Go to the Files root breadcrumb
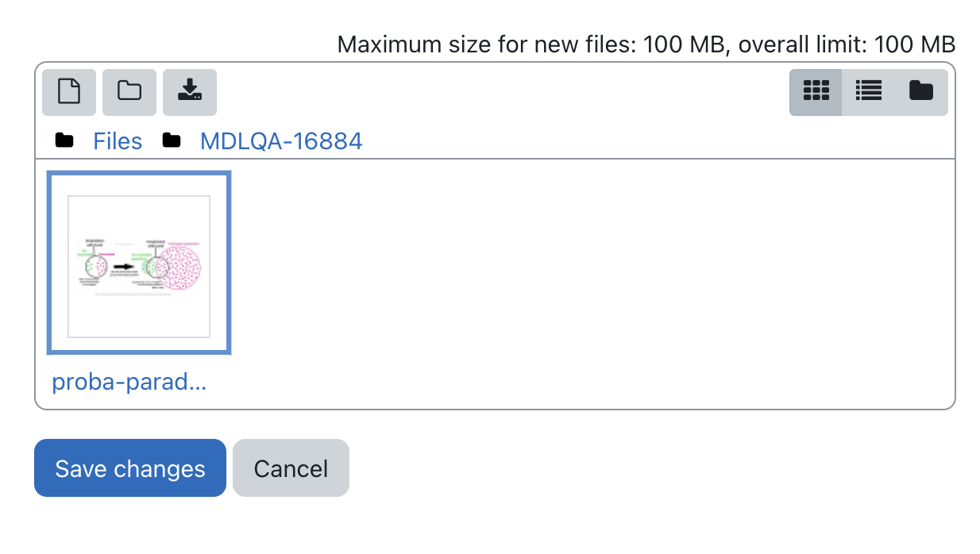 pos(118,141)
